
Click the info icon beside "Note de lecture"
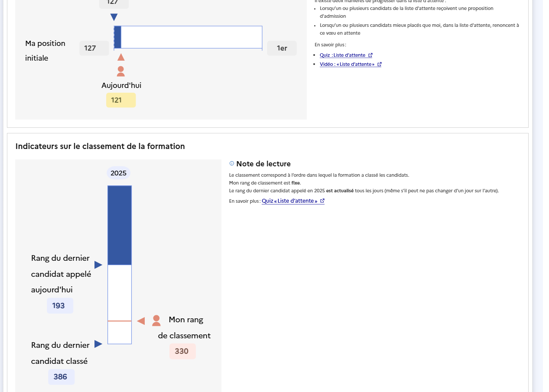click(x=232, y=163)
